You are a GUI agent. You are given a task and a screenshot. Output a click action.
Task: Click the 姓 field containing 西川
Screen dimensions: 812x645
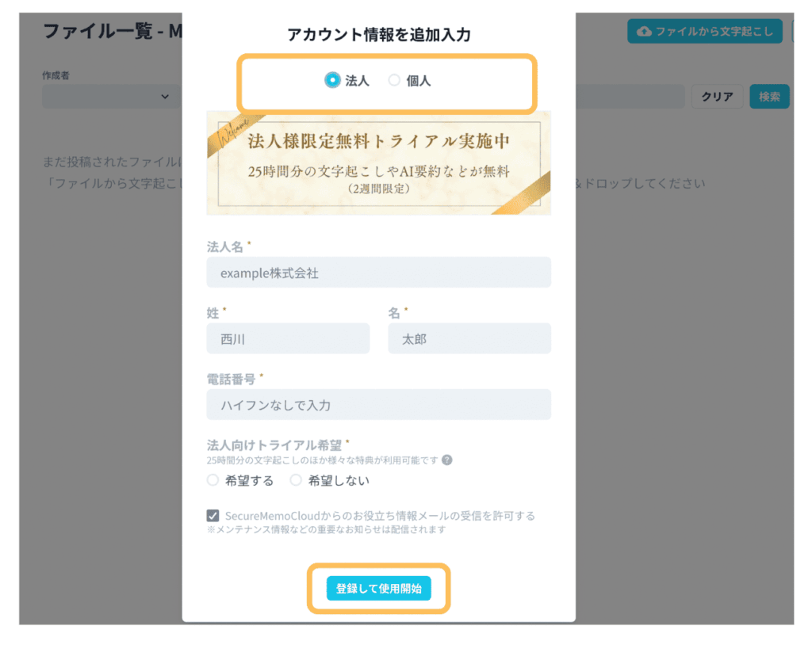(288, 338)
